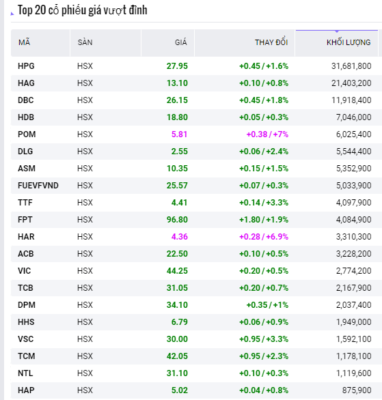Click HSX exchange cell in HAP row

pos(85,390)
